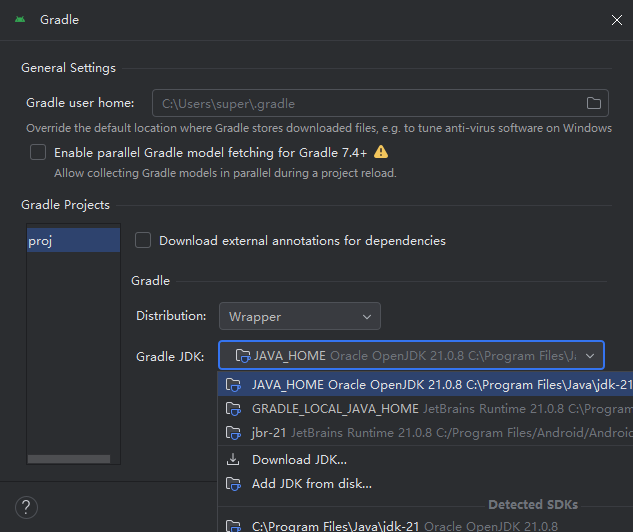Click the Gradle user home path field
This screenshot has width=633, height=532.
click(365, 103)
